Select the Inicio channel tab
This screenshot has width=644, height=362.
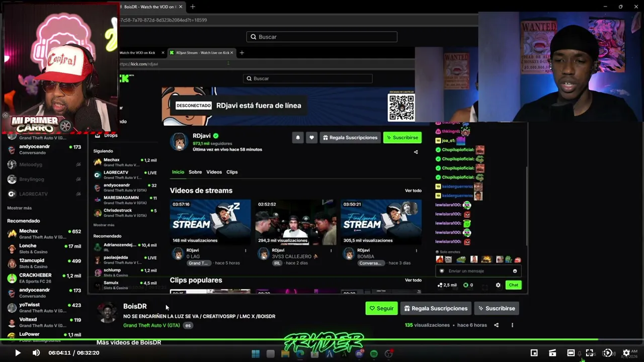(178, 172)
